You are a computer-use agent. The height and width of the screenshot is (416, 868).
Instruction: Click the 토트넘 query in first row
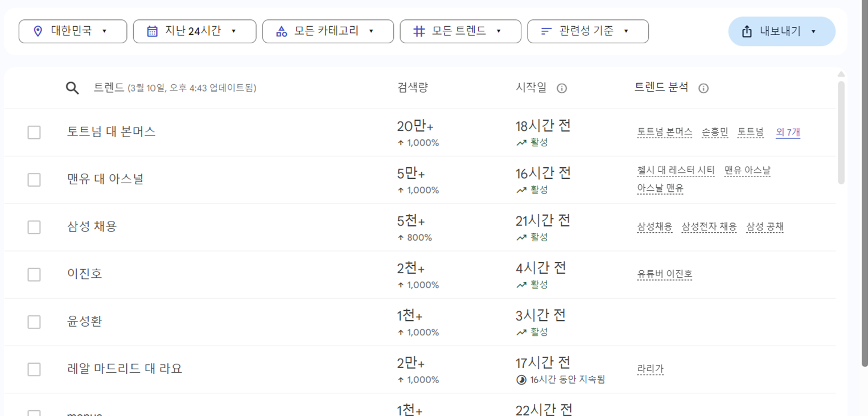[x=751, y=132]
